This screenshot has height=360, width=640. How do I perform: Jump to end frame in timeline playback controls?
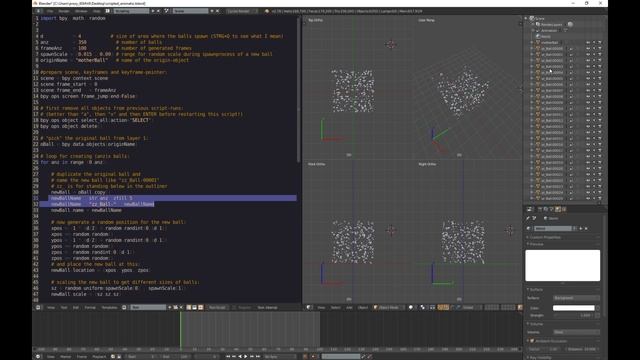tap(258, 356)
